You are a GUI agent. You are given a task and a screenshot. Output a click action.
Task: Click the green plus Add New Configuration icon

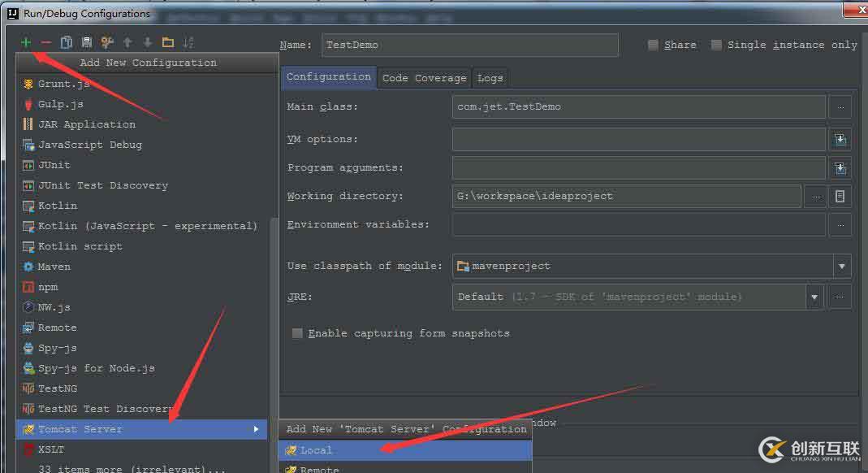point(25,42)
